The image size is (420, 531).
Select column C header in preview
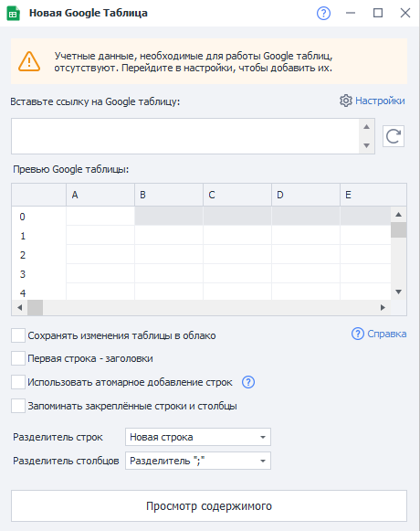coord(237,195)
